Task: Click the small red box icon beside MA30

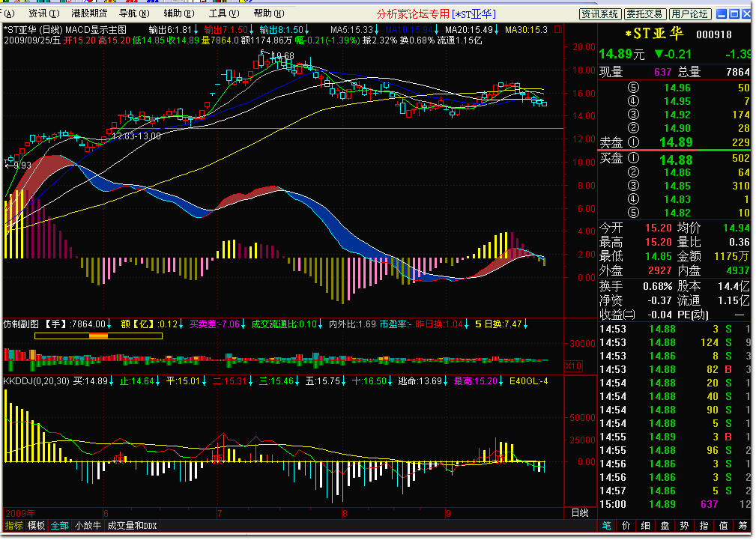Action: (558, 30)
